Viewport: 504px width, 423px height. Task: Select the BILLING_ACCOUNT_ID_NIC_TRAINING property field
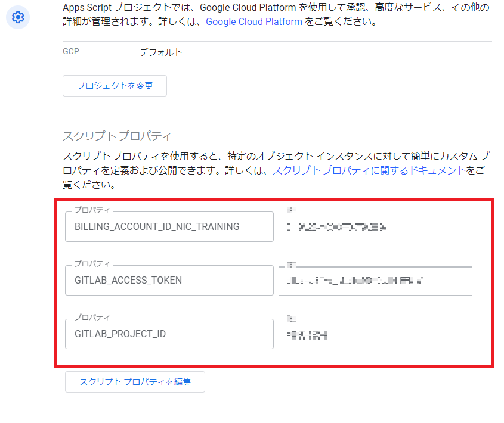click(169, 226)
